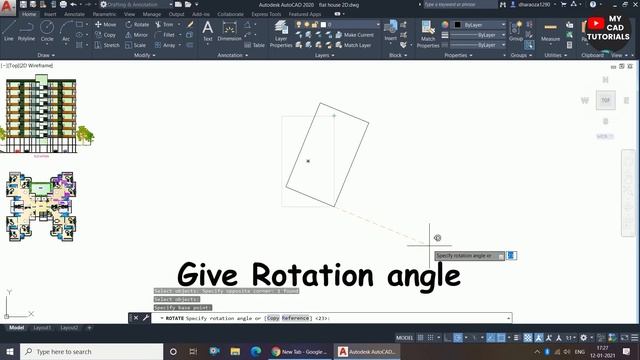The height and width of the screenshot is (360, 640).
Task: Toggle grid display in status bar
Action: 421,338
